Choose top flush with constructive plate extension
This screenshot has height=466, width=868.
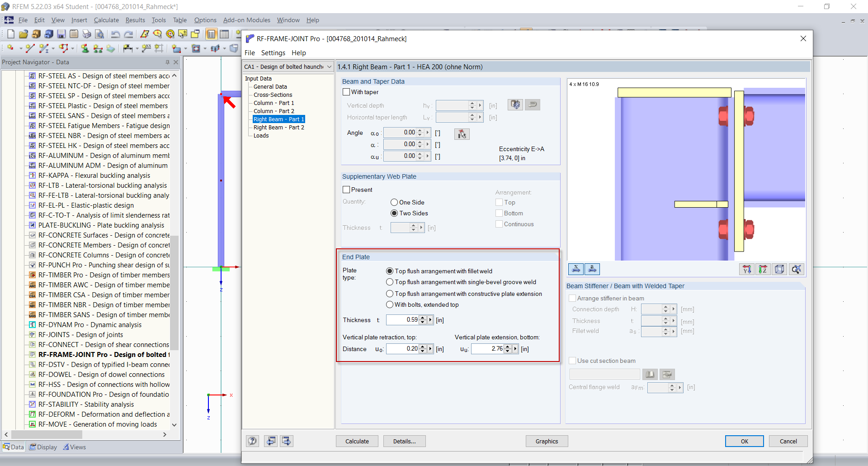(x=390, y=294)
